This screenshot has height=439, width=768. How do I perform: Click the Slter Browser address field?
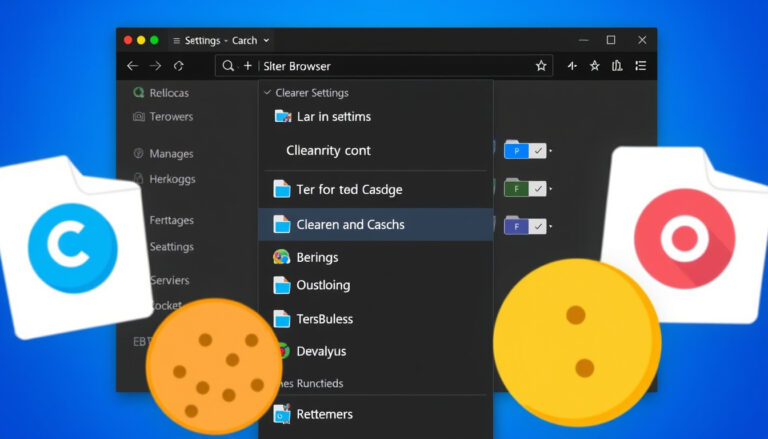(x=384, y=66)
